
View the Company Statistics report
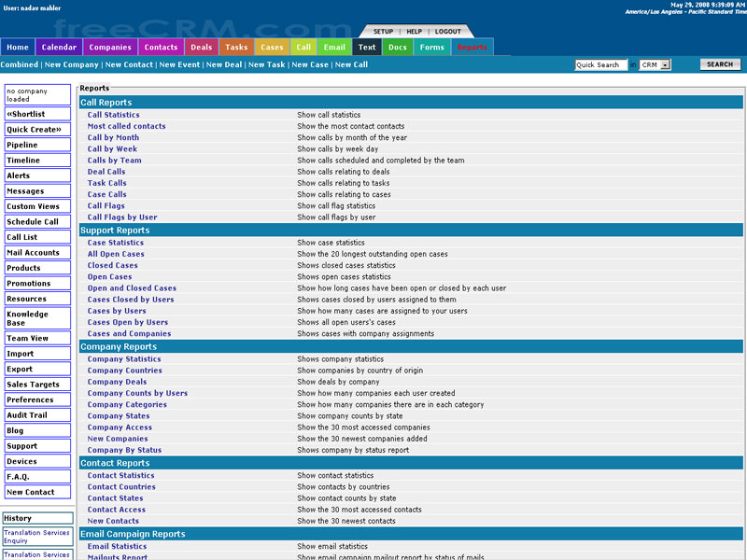point(124,359)
